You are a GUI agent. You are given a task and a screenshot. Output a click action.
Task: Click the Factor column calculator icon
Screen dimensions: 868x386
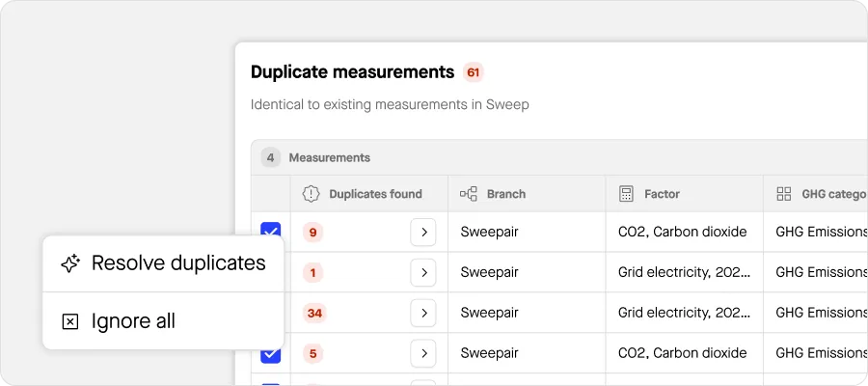click(626, 194)
